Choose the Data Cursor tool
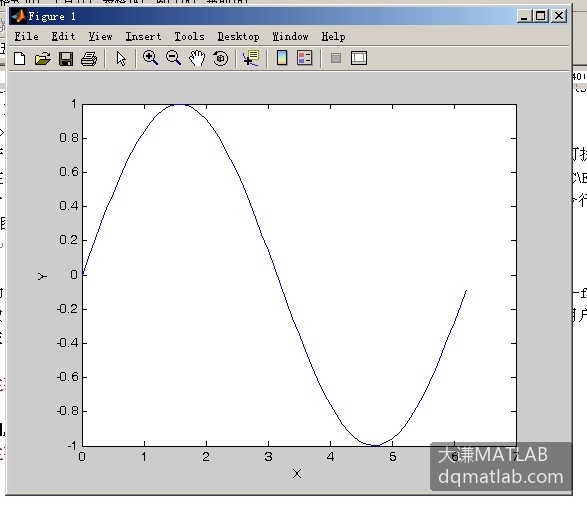The image size is (587, 505). click(251, 58)
